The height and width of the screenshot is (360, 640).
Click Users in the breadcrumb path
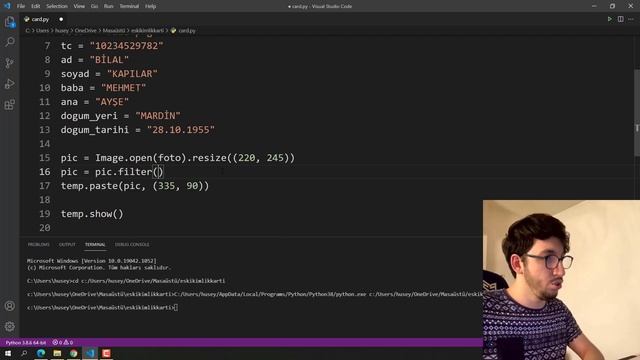(x=42, y=31)
